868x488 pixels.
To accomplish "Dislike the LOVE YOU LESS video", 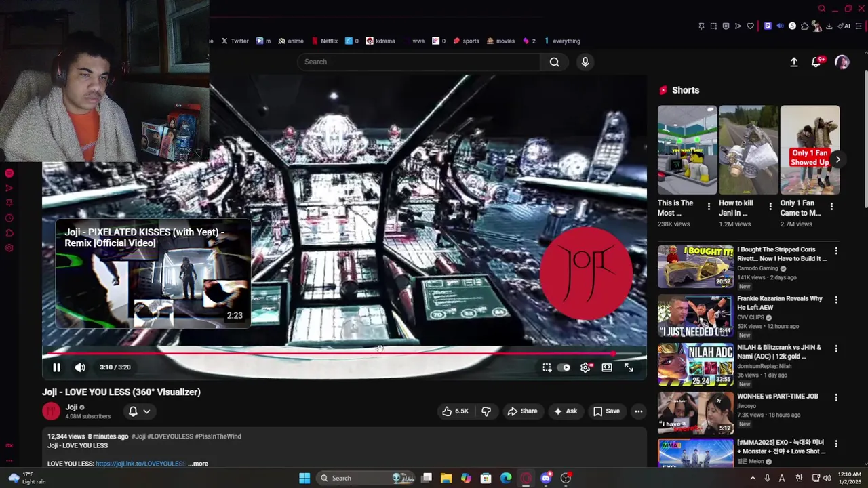I will click(x=486, y=411).
